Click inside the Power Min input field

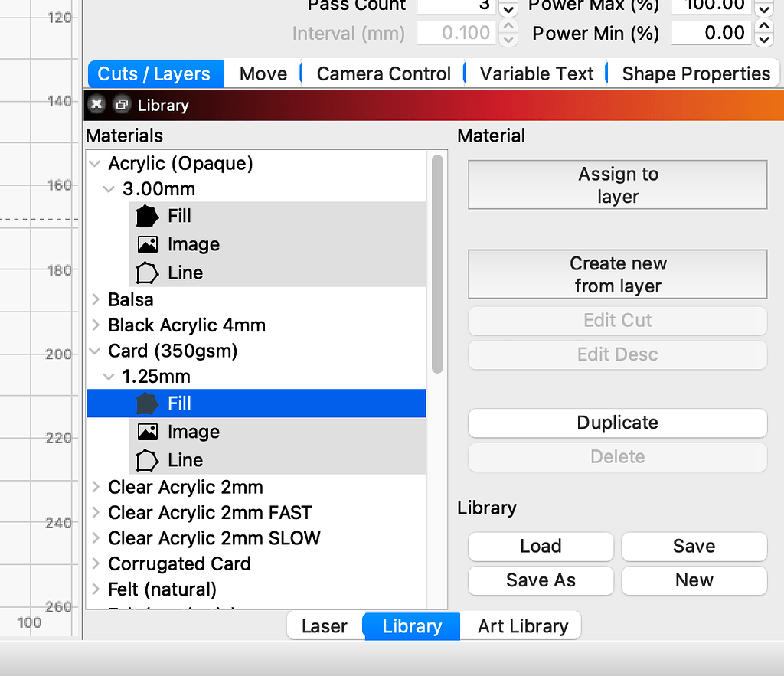(712, 32)
